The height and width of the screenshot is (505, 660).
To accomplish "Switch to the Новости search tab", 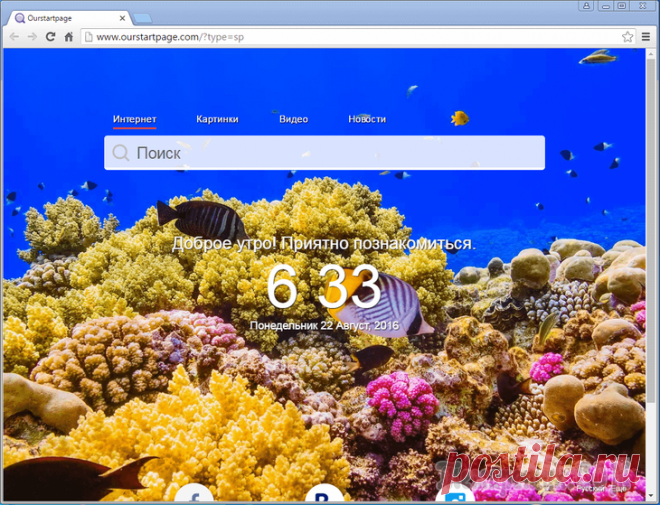I will (x=367, y=119).
